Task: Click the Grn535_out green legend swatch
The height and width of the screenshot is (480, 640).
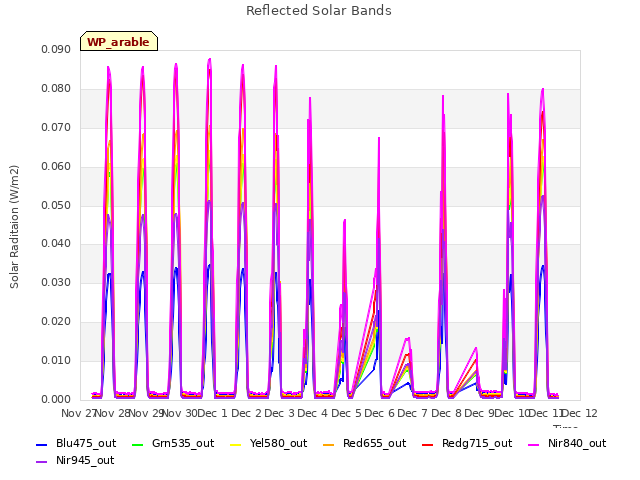Action: 138,444
